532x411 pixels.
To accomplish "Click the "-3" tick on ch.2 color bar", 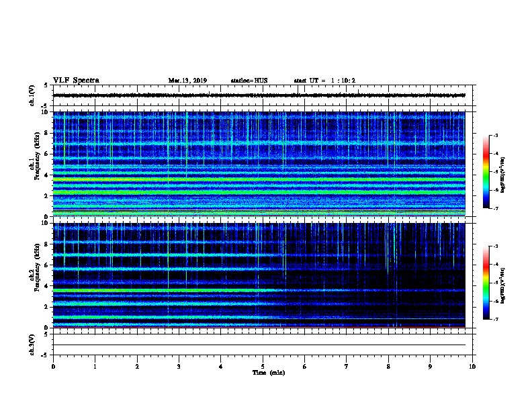I will (x=495, y=246).
